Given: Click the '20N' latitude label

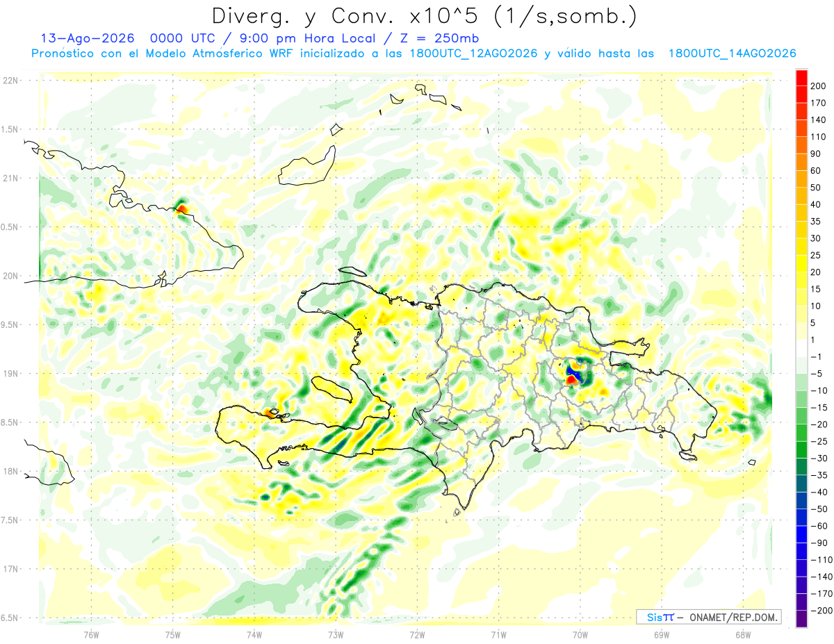Looking at the screenshot, I should coord(10,276).
